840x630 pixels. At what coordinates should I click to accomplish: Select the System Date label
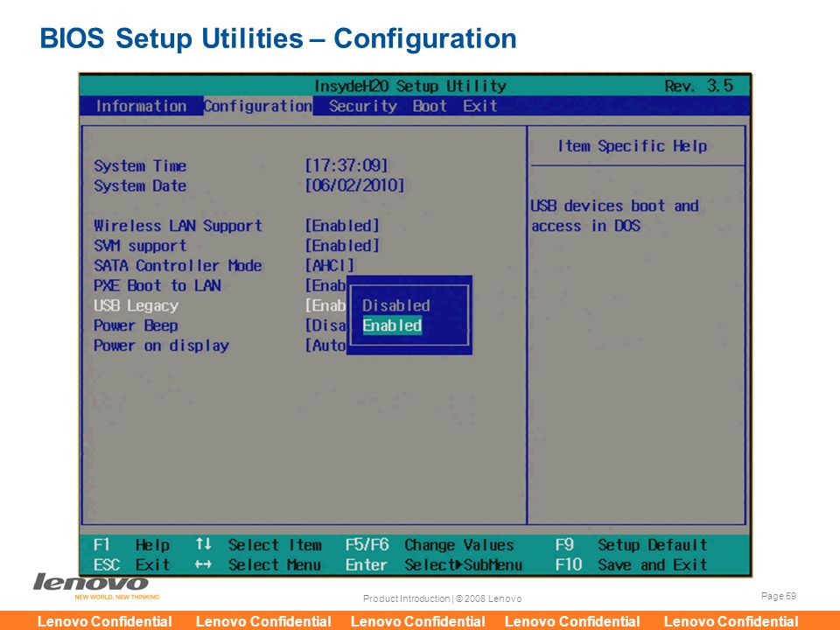(x=140, y=185)
